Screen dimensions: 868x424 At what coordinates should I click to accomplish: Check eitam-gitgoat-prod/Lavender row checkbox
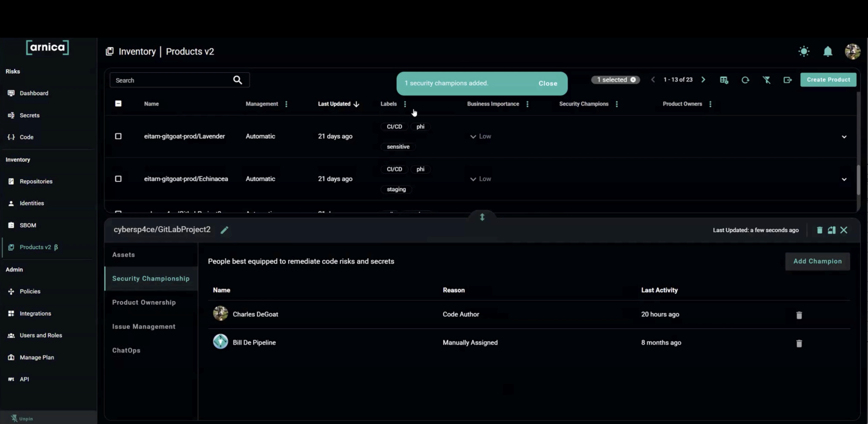[x=118, y=136]
